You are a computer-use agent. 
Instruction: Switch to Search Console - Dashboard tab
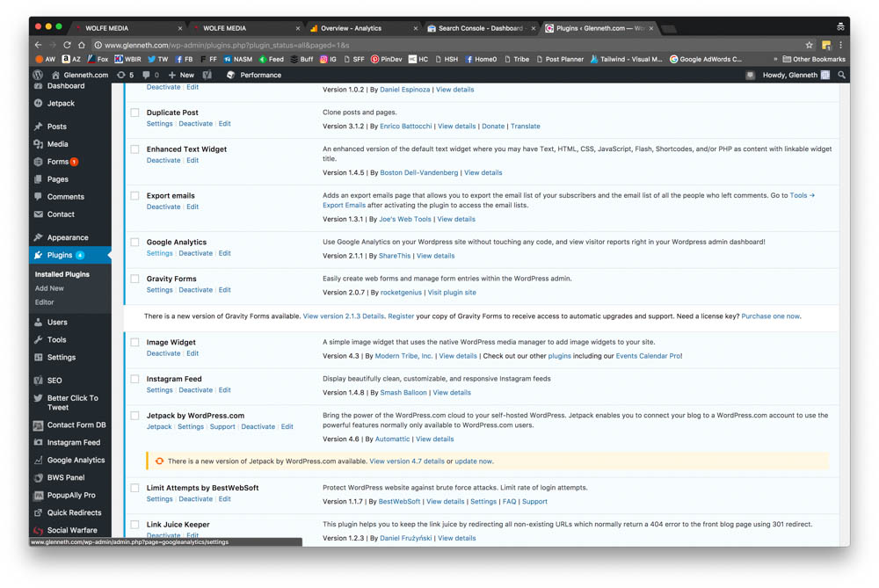click(479, 28)
